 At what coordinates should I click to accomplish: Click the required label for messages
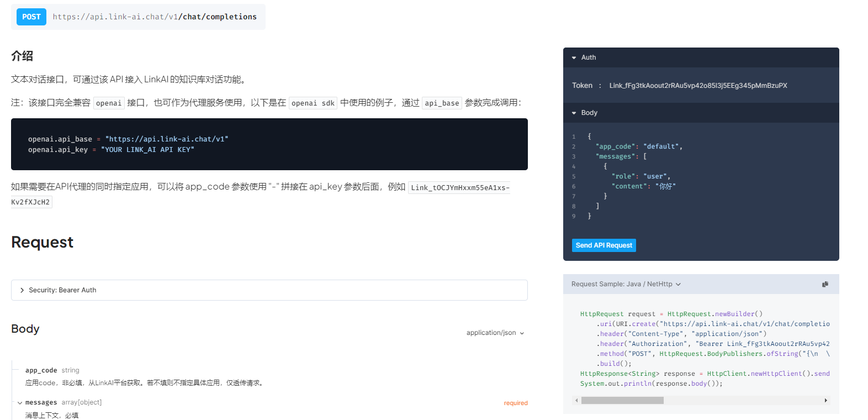click(516, 403)
